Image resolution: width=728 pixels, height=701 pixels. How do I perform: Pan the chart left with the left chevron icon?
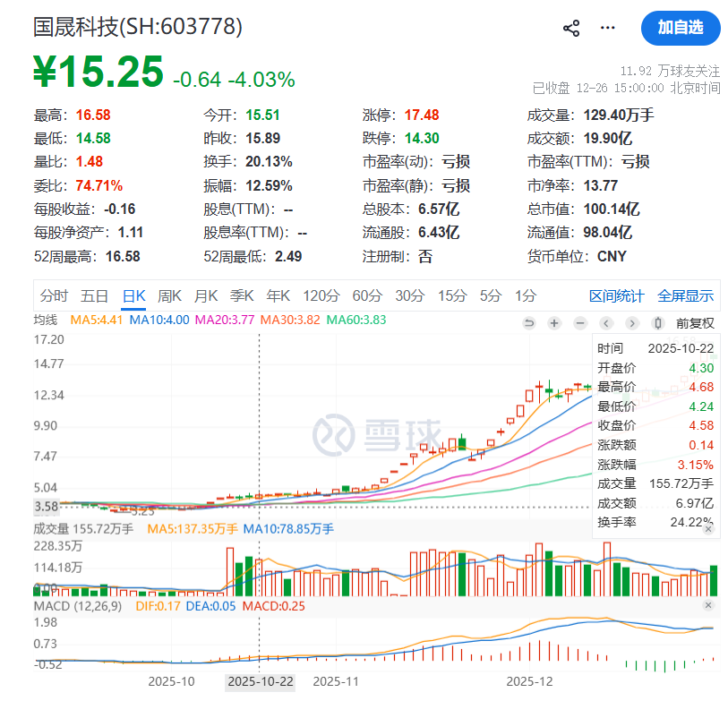[x=606, y=323]
